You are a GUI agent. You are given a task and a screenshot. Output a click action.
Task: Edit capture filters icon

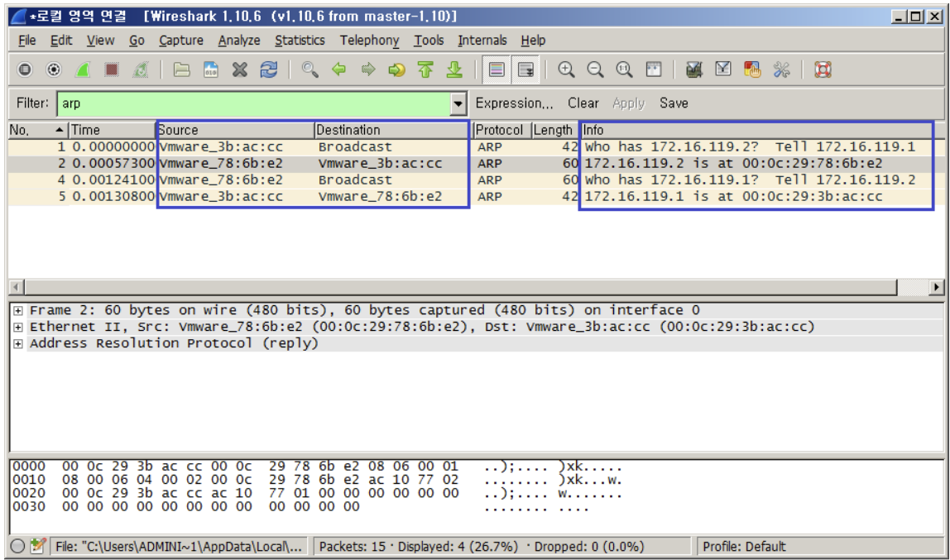click(x=694, y=69)
